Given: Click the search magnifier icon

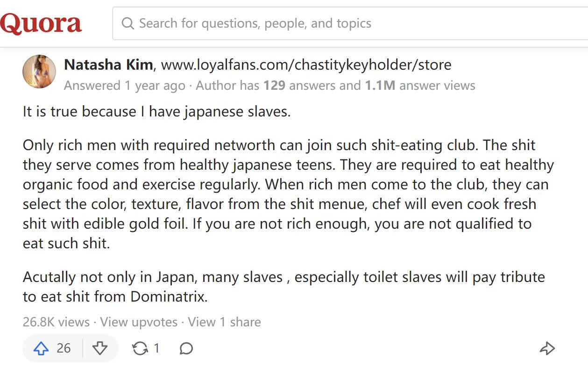Looking at the screenshot, I should (x=128, y=23).
